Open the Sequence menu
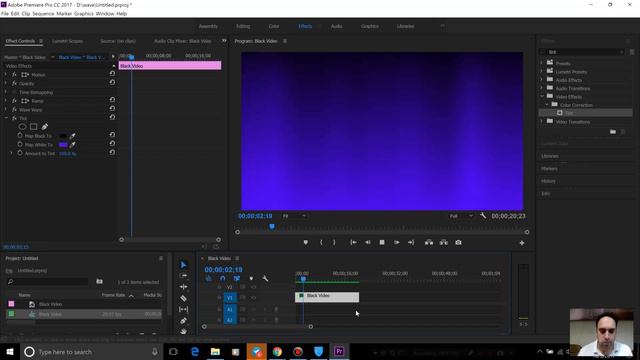Screen dimensions: 640x360 tap(43, 13)
